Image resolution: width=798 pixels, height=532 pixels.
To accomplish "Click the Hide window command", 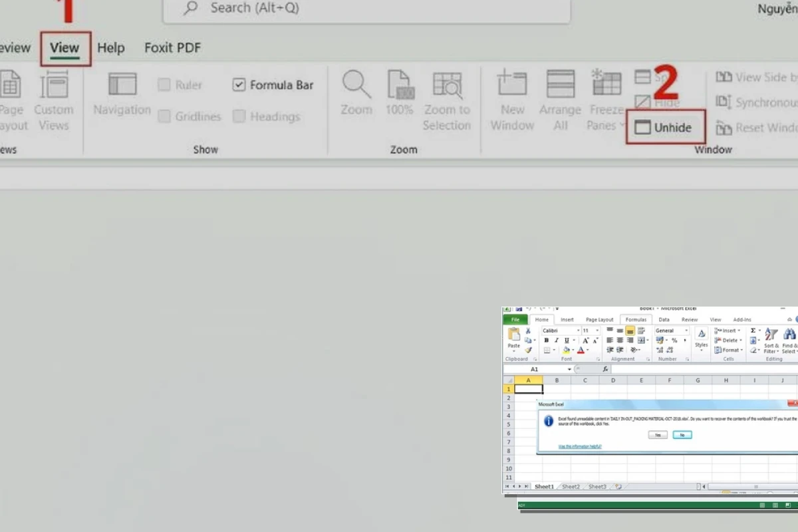I will click(657, 102).
